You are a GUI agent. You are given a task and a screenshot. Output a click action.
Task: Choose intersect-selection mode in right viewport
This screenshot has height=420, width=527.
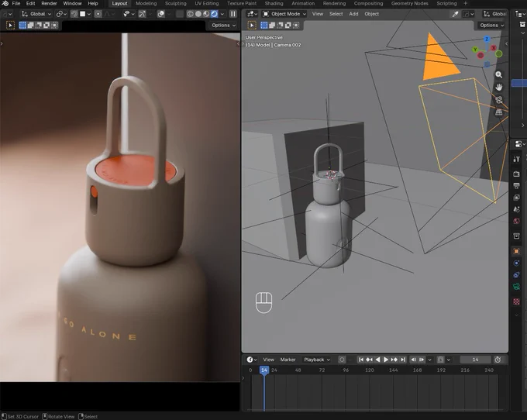[x=296, y=26]
